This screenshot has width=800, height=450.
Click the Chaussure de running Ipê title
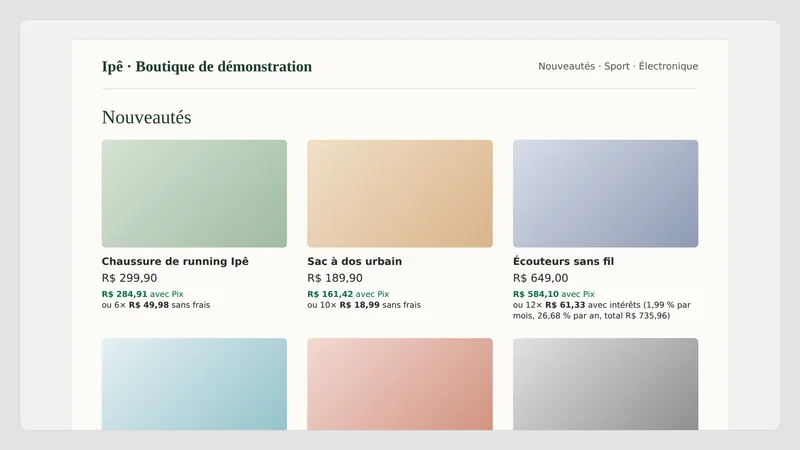[175, 261]
